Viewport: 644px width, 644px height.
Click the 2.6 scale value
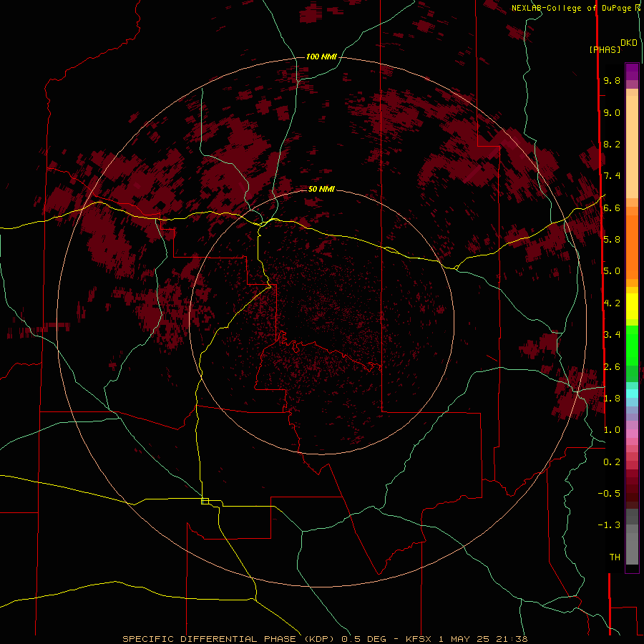(612, 367)
